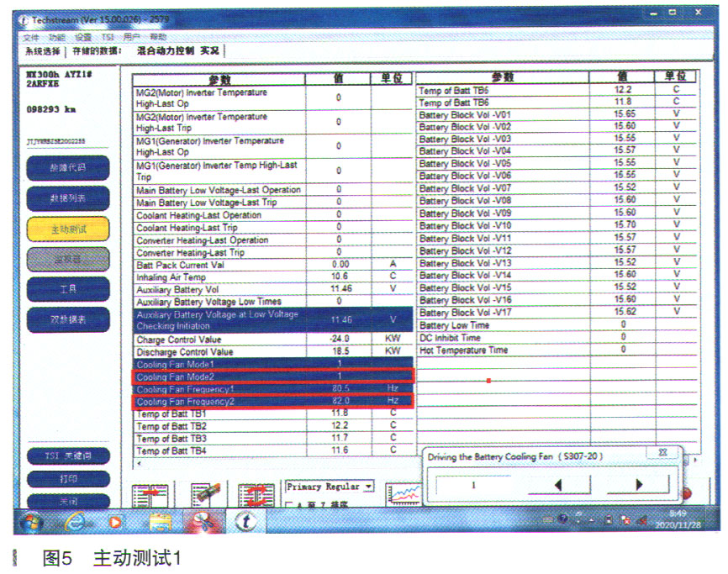Click the right scroll arrow of horizontal scrollbar
Screen dimensions: 728x574
tap(695, 460)
